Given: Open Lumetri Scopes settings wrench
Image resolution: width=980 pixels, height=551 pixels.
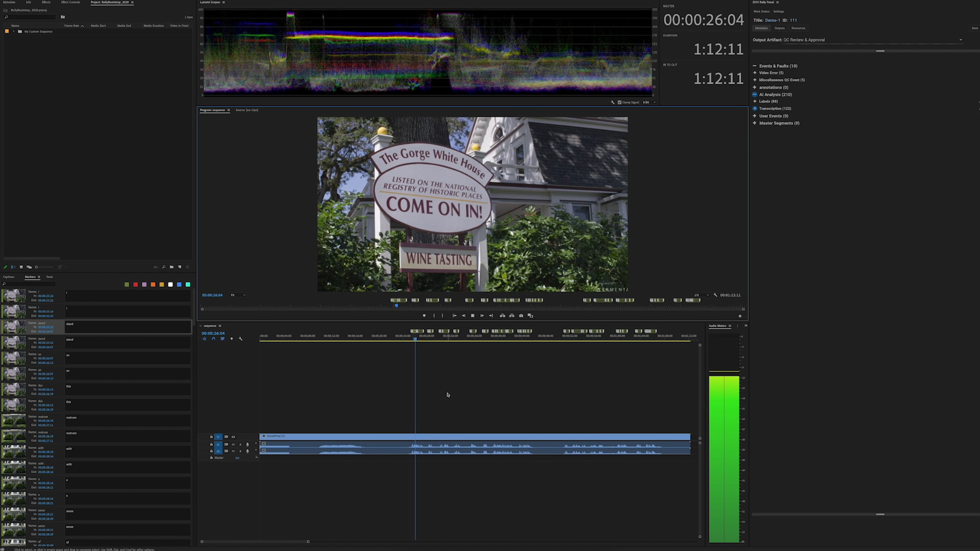Looking at the screenshot, I should [x=612, y=102].
